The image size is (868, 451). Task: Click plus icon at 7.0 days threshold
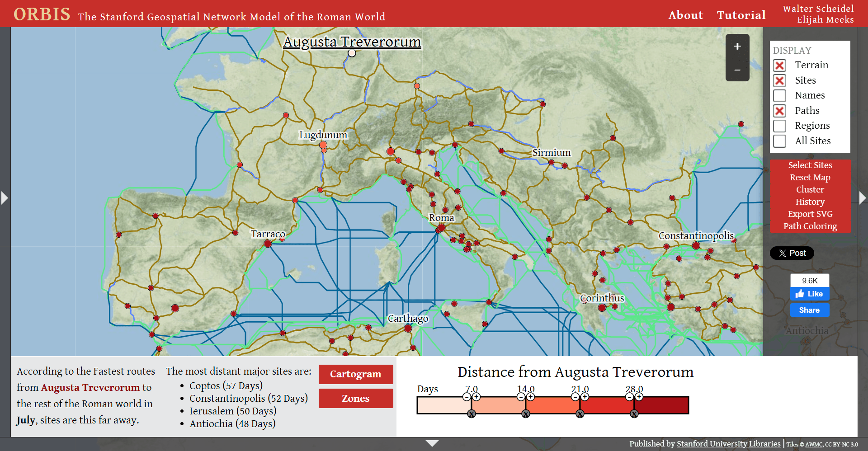(x=476, y=397)
